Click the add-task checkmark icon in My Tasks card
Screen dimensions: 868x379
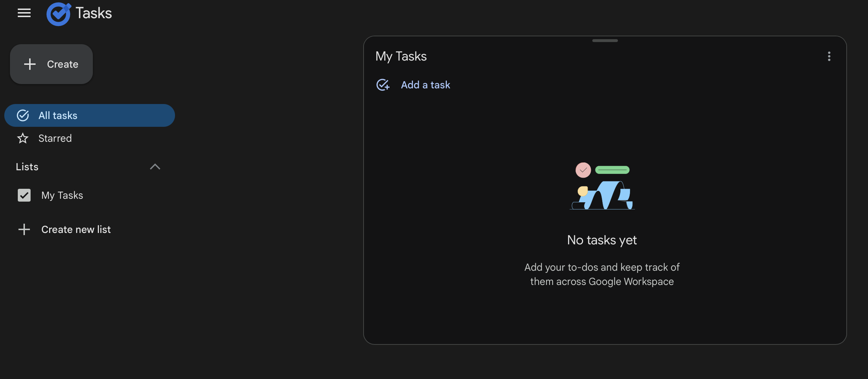383,85
